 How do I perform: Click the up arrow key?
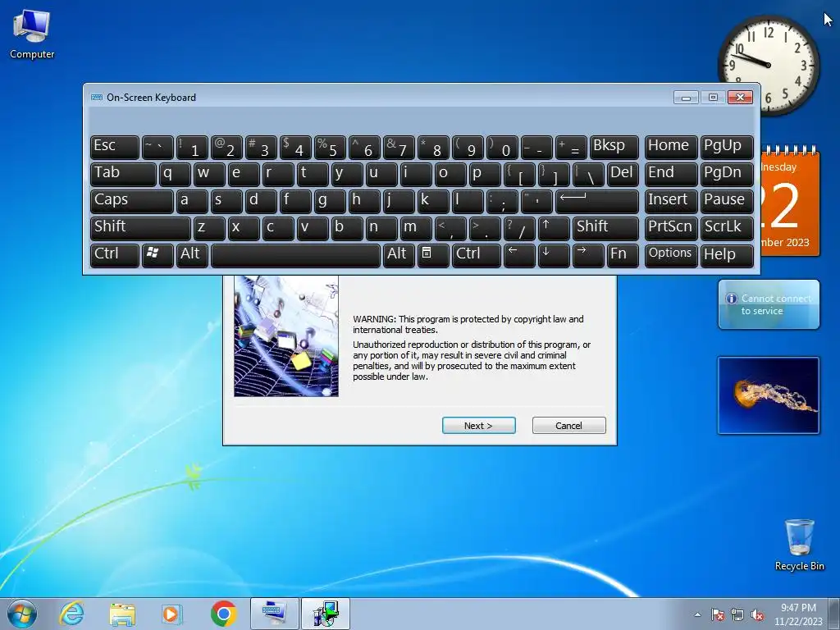click(x=554, y=228)
